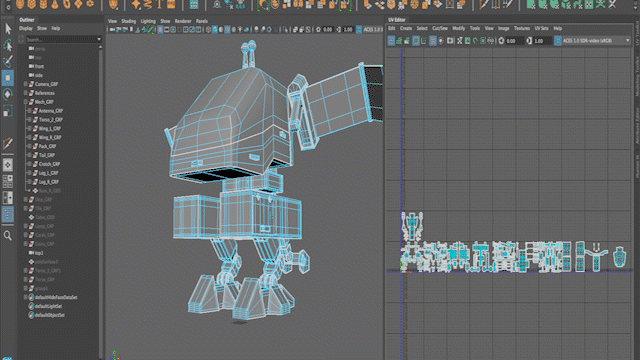Click defaultLightSet set icon in Outliner
Viewport: 640px width, 360px height.
coord(31,306)
